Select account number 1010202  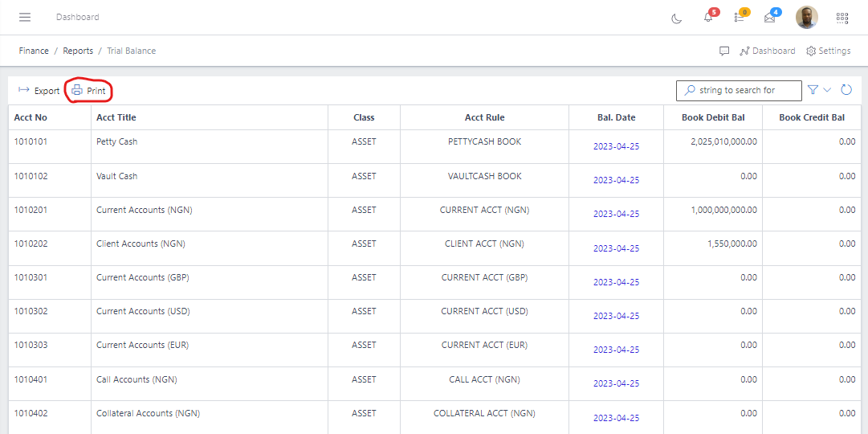(x=31, y=244)
